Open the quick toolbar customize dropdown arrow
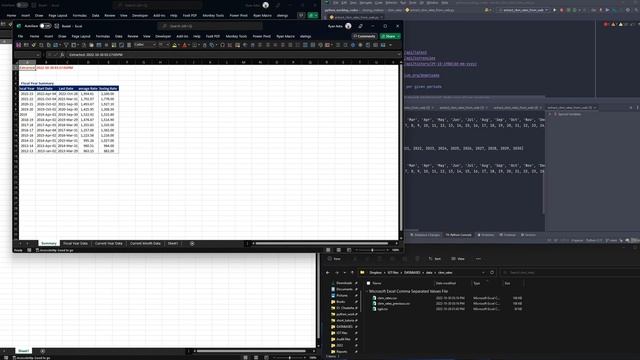The height and width of the screenshot is (360, 640). 391,45
